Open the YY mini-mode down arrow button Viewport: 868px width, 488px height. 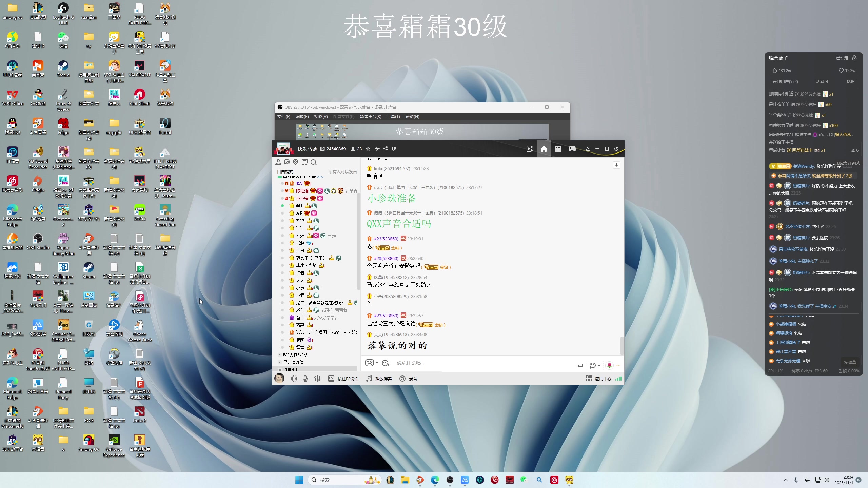coord(588,149)
